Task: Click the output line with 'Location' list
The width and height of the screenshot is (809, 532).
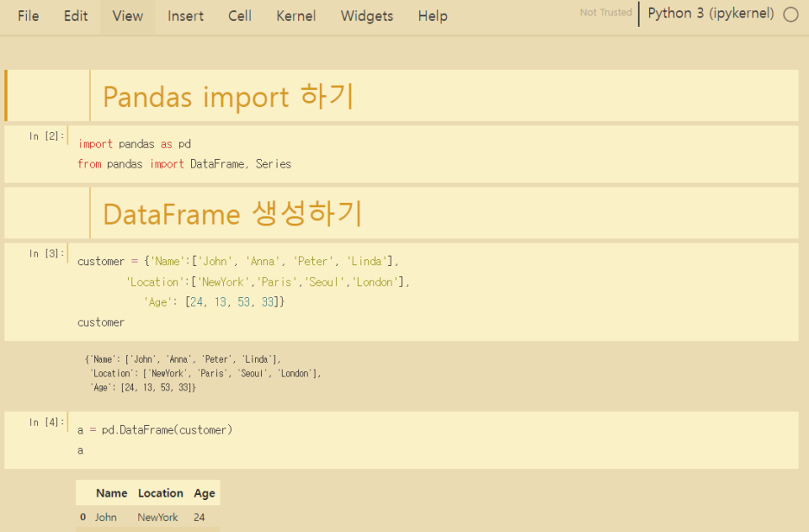Action: (x=206, y=373)
